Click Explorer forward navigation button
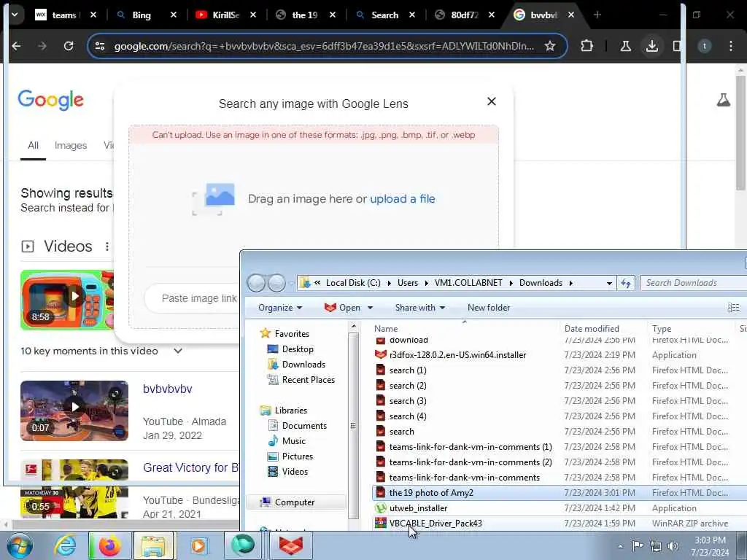The width and height of the screenshot is (747, 560). (276, 283)
